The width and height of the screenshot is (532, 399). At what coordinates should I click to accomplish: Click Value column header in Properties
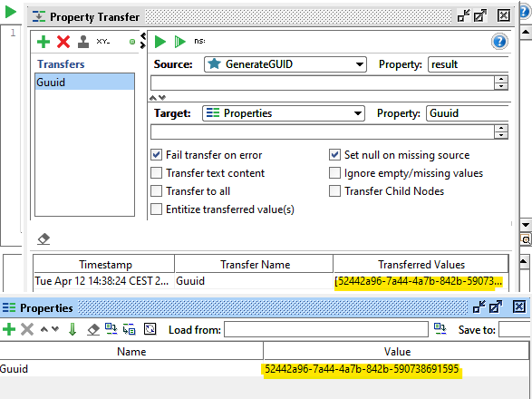click(x=396, y=352)
